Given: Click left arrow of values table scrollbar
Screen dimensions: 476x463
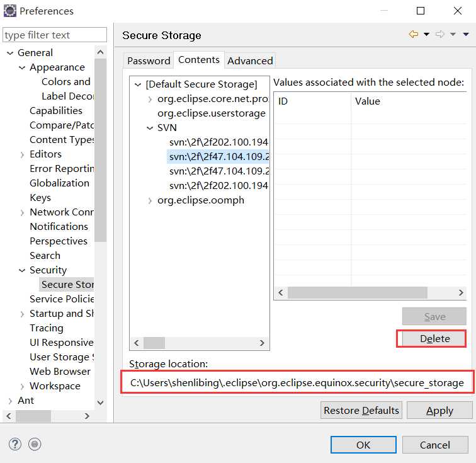Looking at the screenshot, I should click(x=281, y=293).
